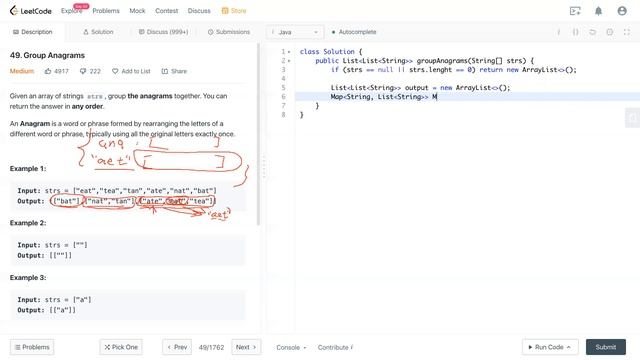Screen dimensions: 640x360
Task: Reset code to default with the undo-arrow icon
Action: coord(592,32)
